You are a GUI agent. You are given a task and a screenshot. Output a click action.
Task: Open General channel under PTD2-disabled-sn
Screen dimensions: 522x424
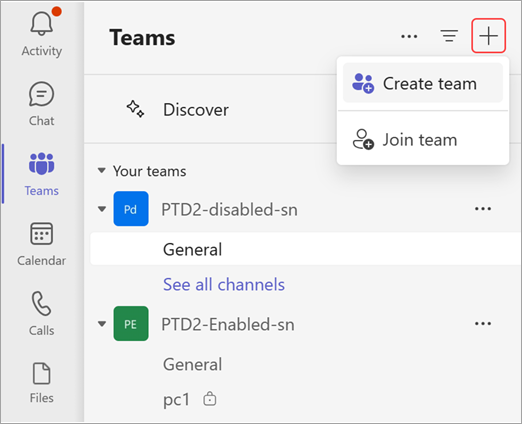click(x=306, y=249)
